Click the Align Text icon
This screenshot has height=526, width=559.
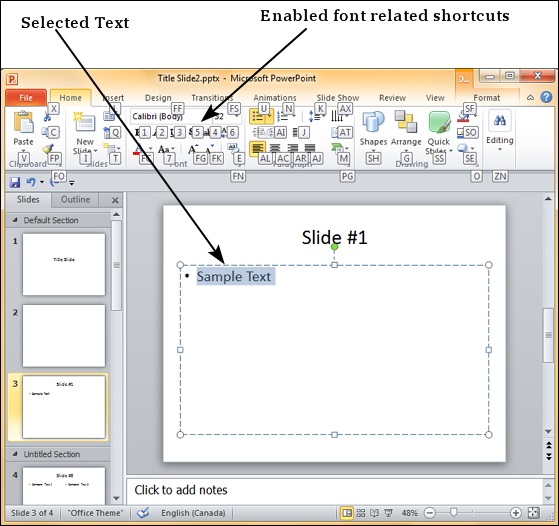336,133
